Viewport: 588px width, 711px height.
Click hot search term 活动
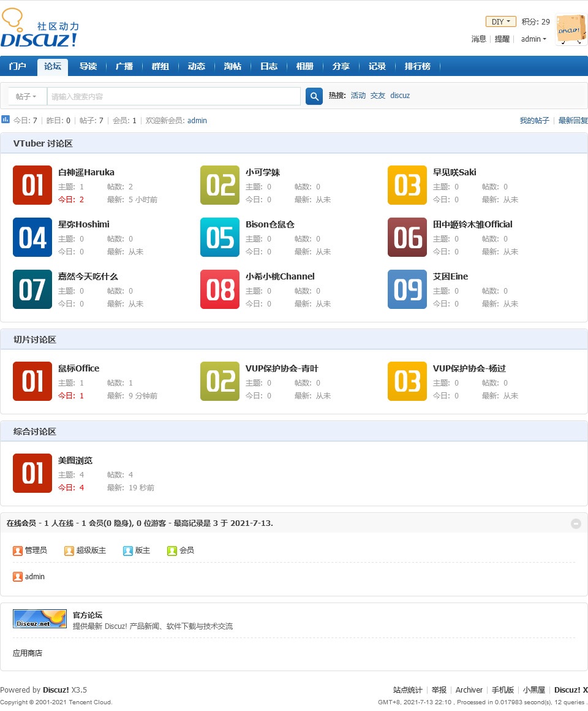[358, 96]
